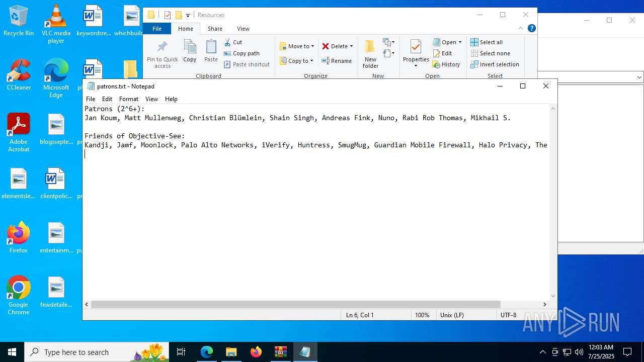Click Cut in the Clipboard group
The width and height of the screenshot is (644, 362).
(x=233, y=42)
